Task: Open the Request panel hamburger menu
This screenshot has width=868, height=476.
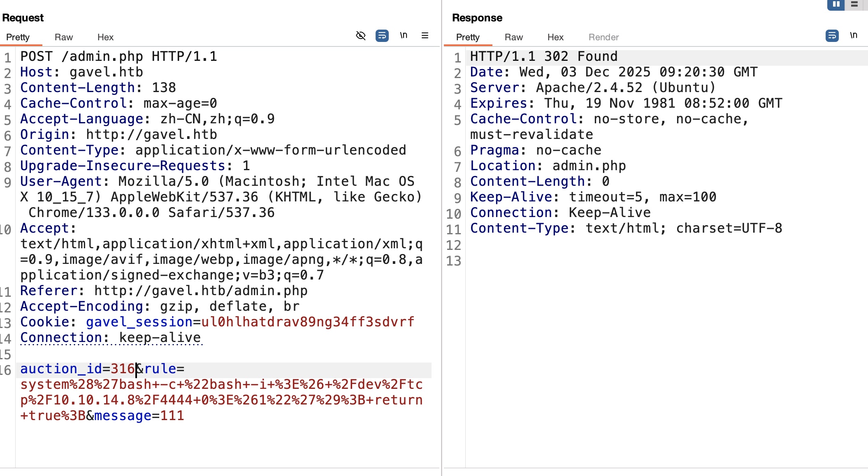Action: [x=425, y=36]
